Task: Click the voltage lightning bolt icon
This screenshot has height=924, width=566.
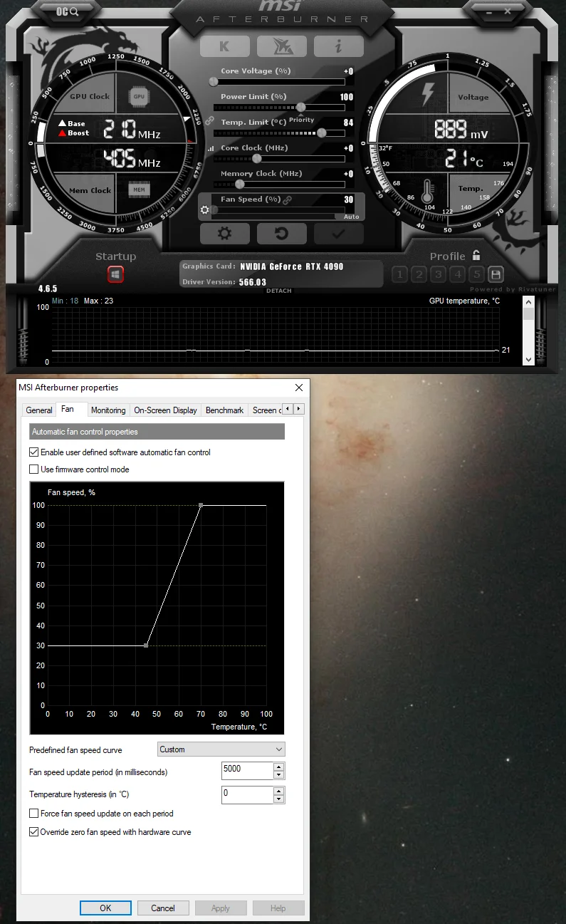Action: [428, 94]
